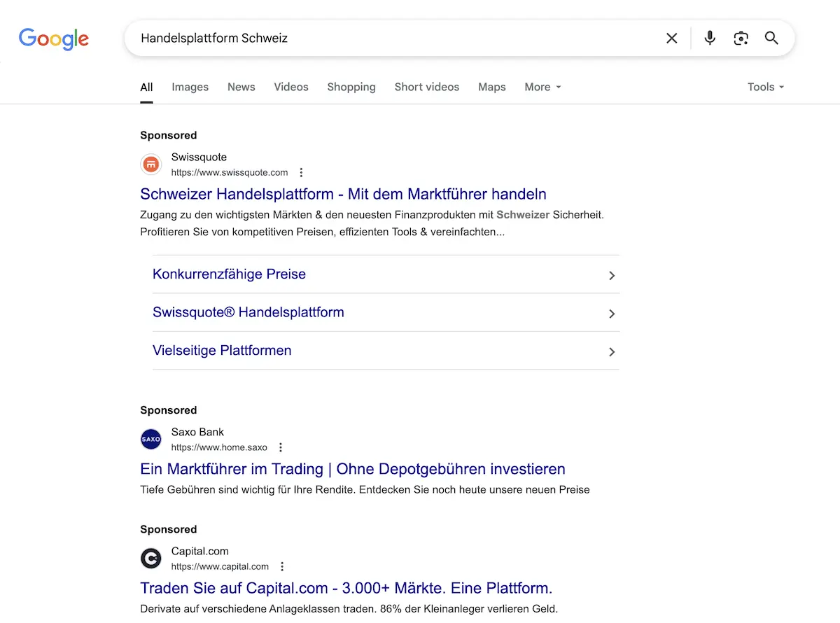Click the Google logo
Screen dimensions: 840x623
[54, 38]
